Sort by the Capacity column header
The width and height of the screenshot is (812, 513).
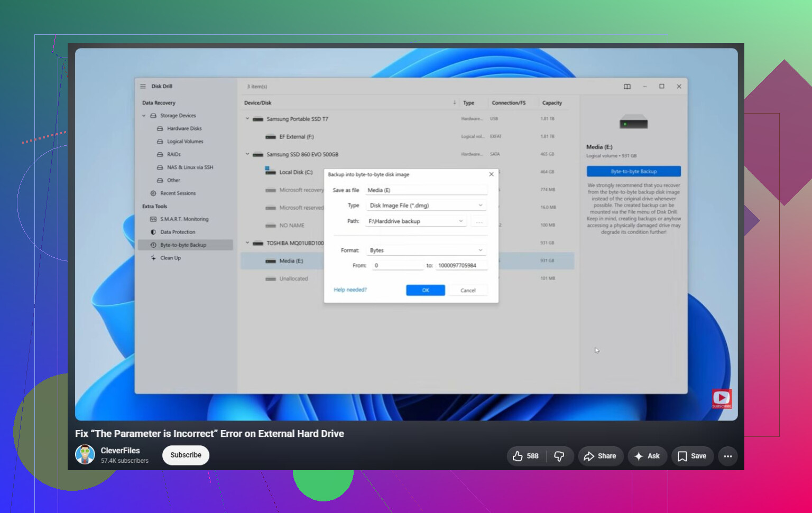[x=552, y=103]
